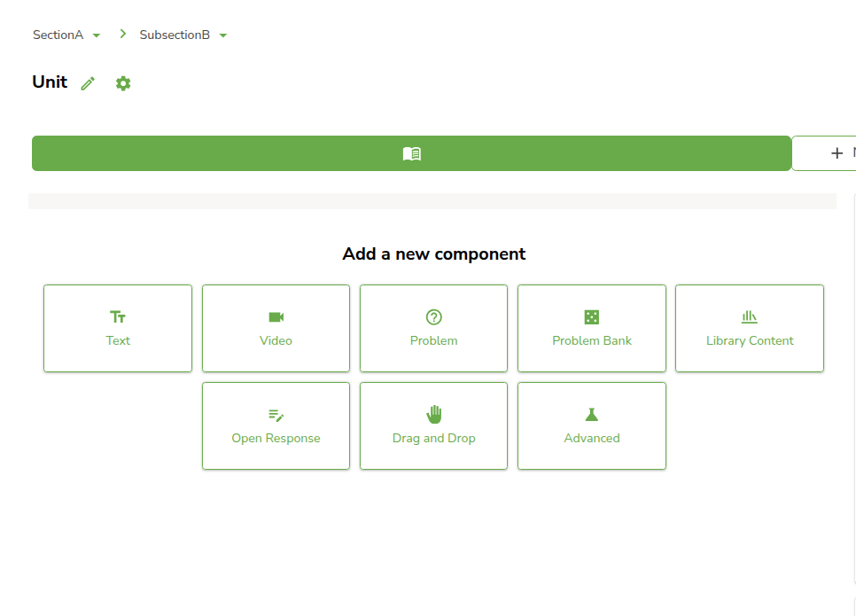Expand the SubsectionB breadcrumb dropdown

click(183, 35)
